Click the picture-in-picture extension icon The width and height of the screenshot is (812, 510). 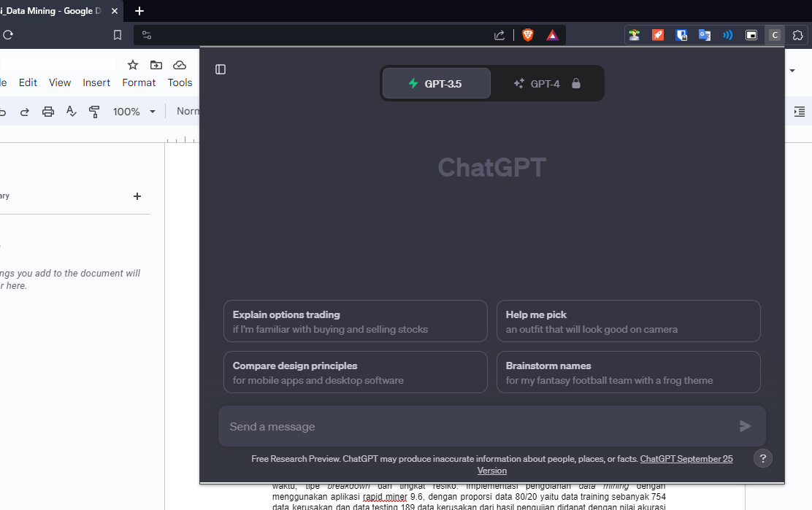click(751, 35)
